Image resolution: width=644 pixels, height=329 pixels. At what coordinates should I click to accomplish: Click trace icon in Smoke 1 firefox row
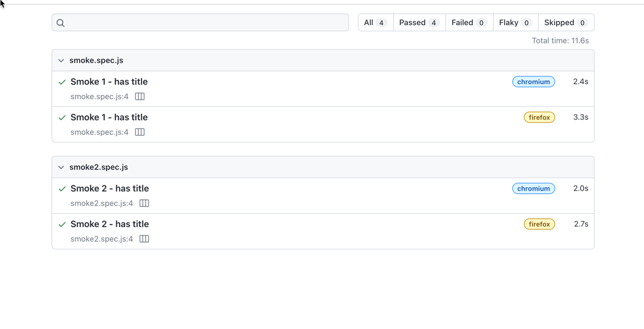(140, 132)
